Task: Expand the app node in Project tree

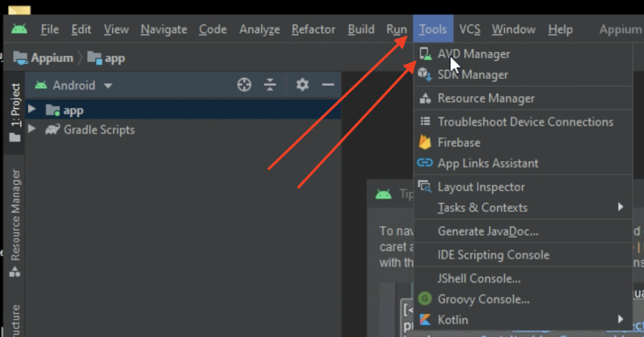Action: pos(32,109)
